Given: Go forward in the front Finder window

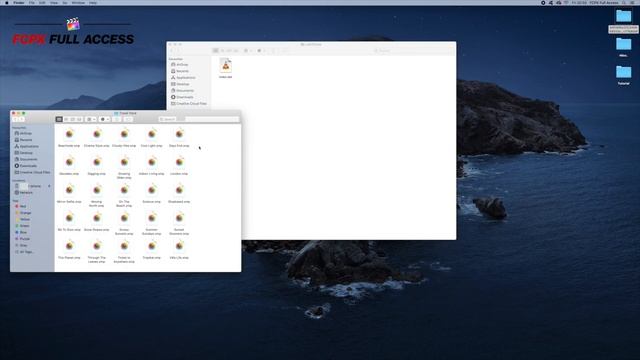Looking at the screenshot, I should pos(22,119).
